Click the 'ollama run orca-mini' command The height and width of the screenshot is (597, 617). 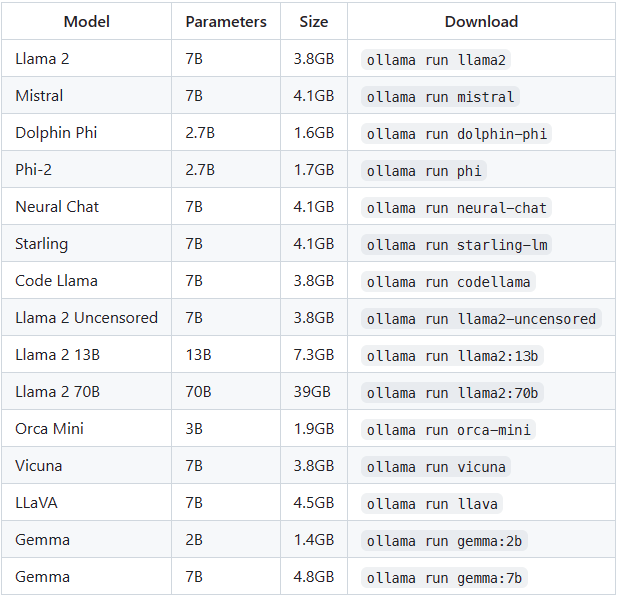(449, 430)
